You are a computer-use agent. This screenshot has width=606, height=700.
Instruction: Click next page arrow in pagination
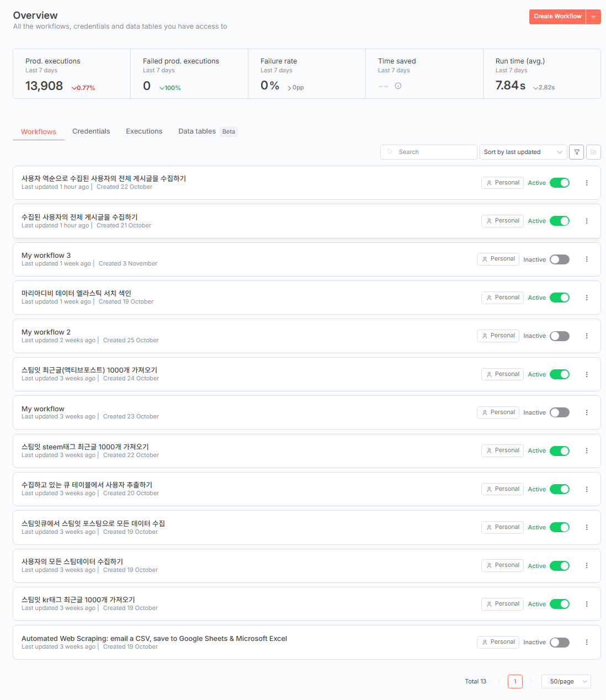pos(531,681)
